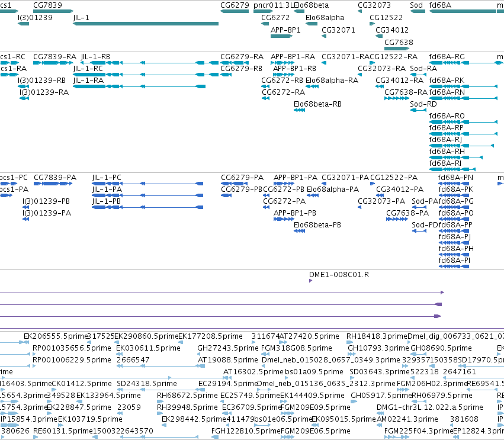The image size is (504, 440).
Task: Click the fd68A gene label in top track
Action: click(440, 5)
